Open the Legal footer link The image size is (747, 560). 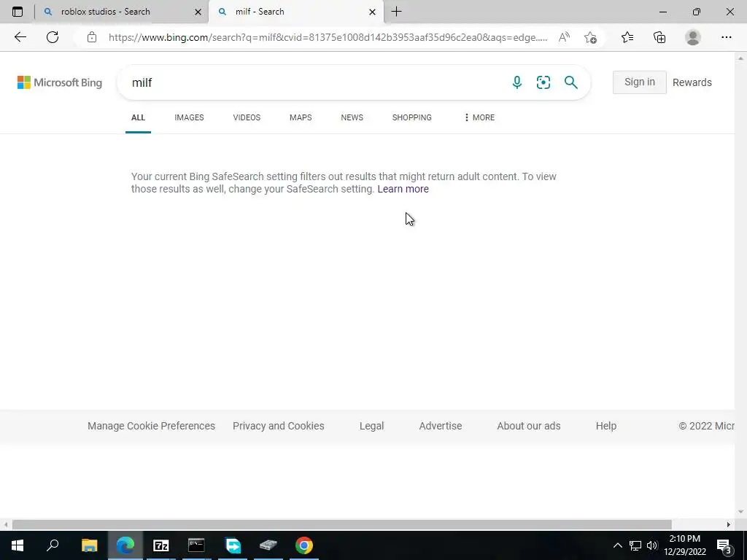[x=371, y=426]
